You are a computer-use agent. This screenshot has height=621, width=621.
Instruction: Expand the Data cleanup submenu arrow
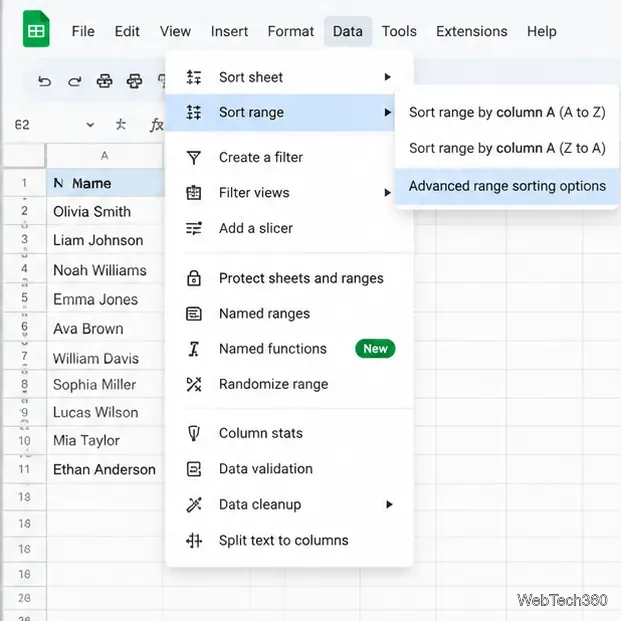tap(389, 505)
